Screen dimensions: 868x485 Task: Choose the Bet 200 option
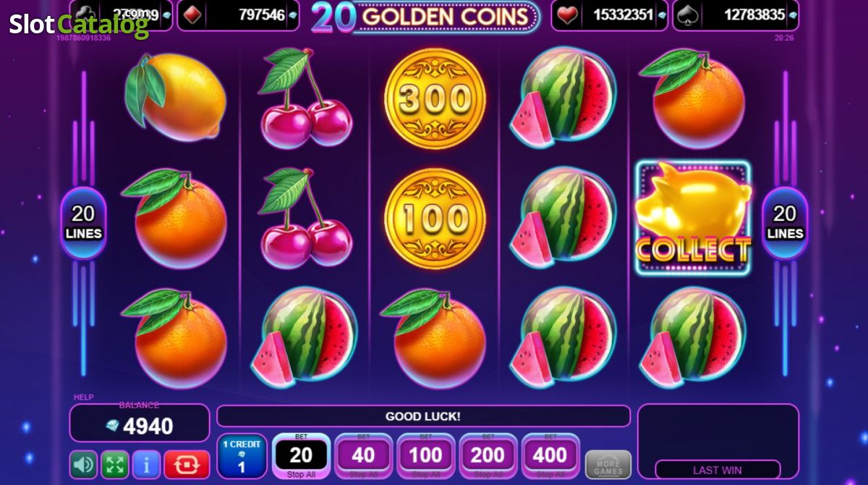click(x=488, y=456)
